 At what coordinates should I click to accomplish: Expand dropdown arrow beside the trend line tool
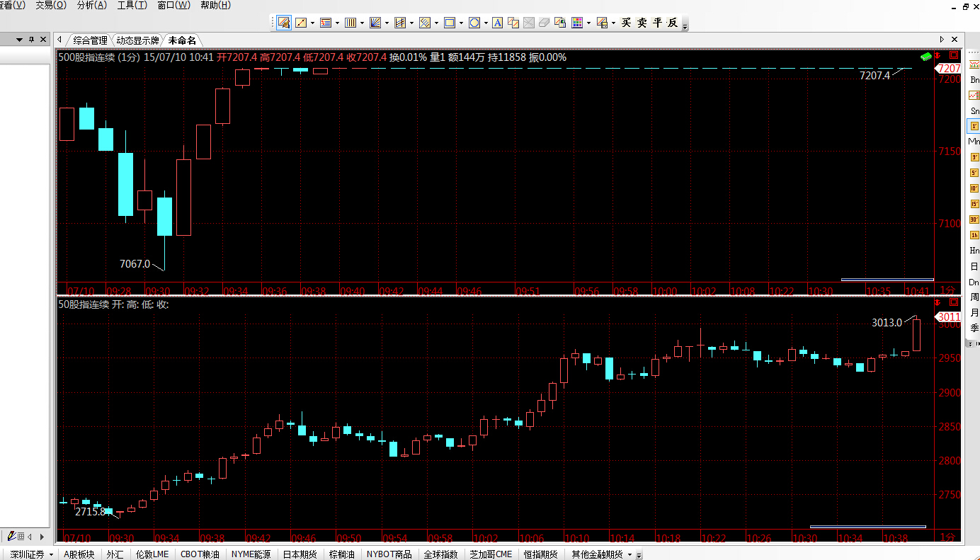coord(312,23)
